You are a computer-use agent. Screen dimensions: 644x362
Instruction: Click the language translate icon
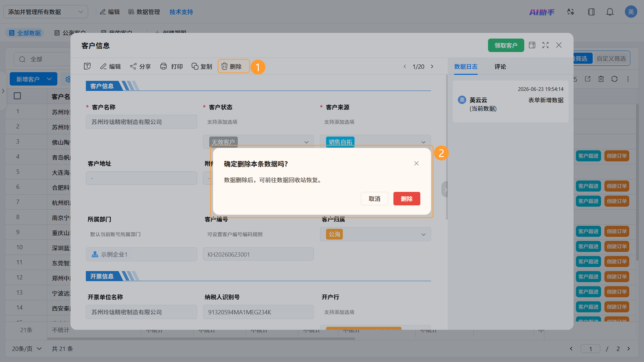point(571,12)
